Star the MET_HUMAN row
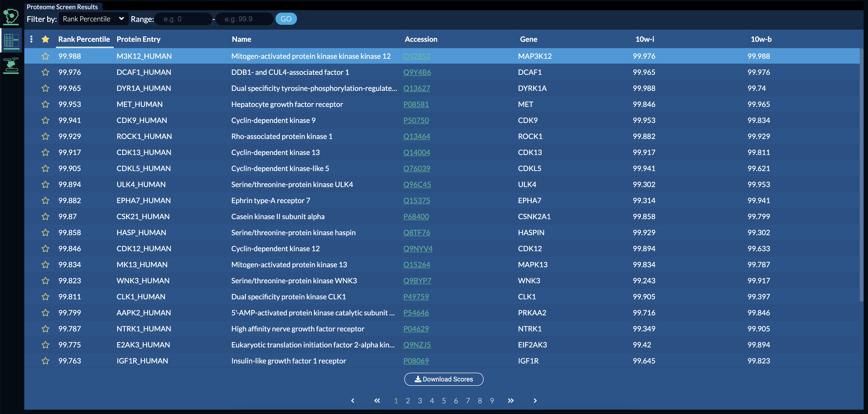 click(45, 104)
